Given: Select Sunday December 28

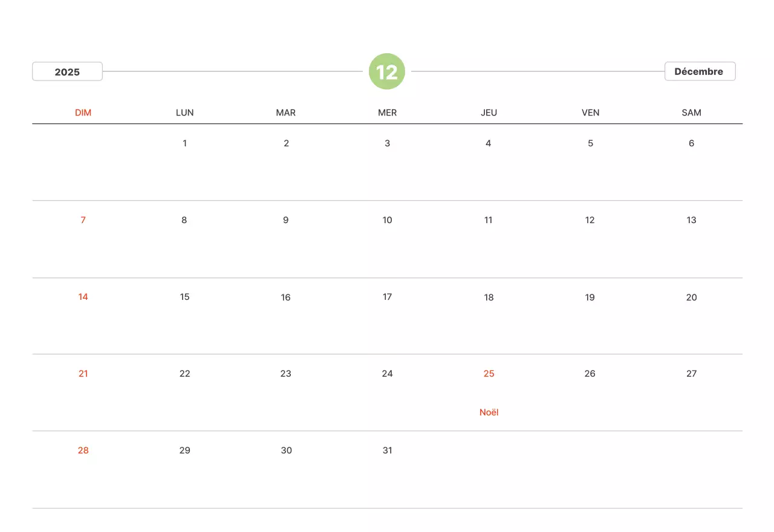Looking at the screenshot, I should coord(83,450).
